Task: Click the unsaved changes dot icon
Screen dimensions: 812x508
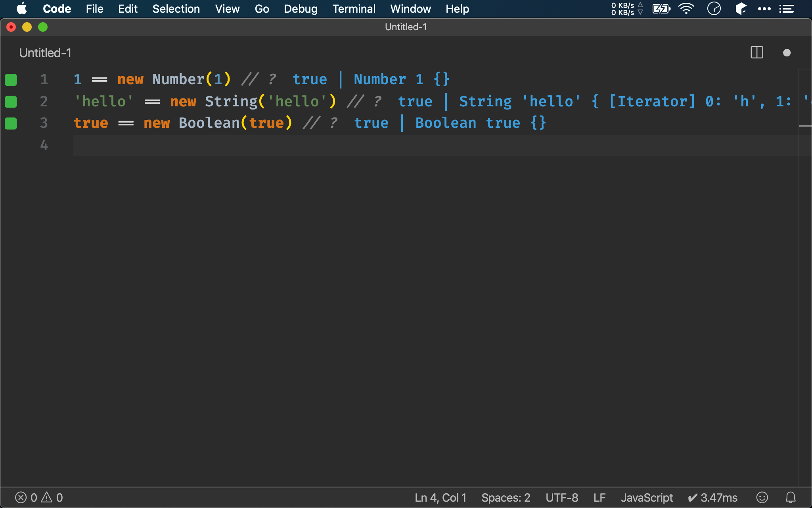Action: pyautogui.click(x=787, y=53)
